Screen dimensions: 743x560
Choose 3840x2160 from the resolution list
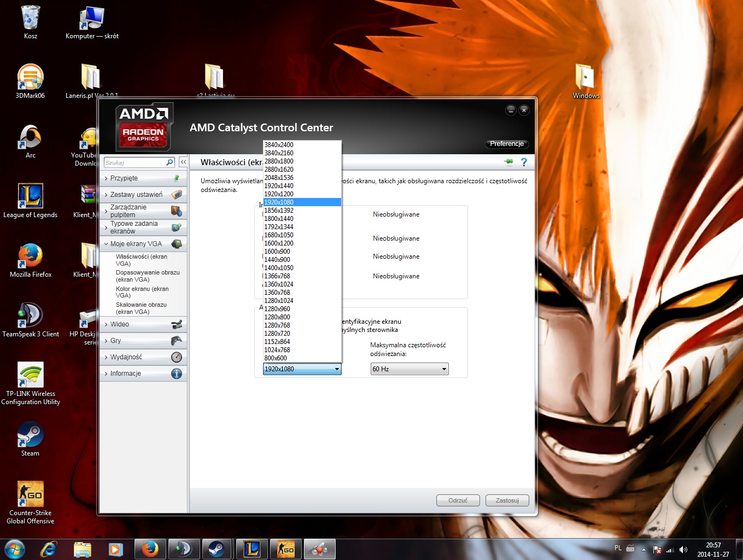[302, 153]
